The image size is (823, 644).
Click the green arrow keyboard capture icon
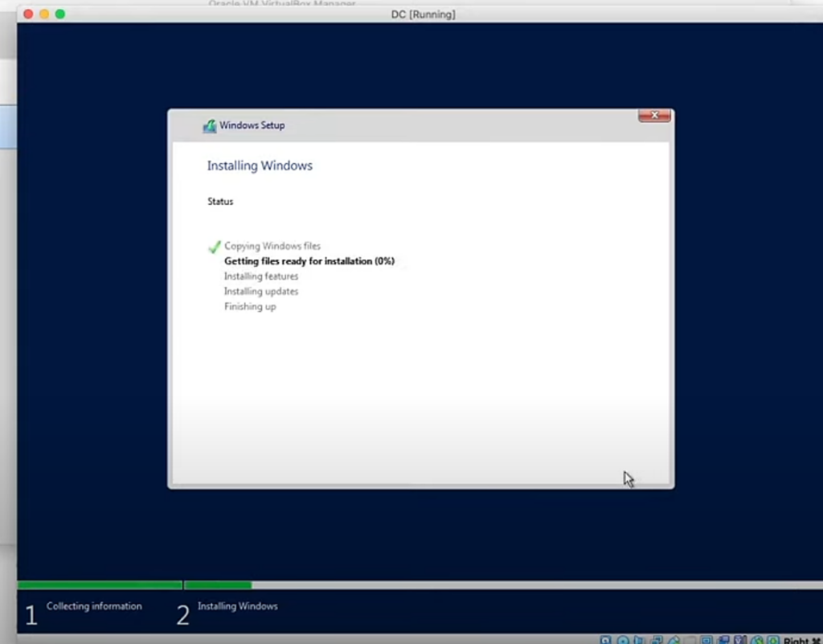[773, 641]
